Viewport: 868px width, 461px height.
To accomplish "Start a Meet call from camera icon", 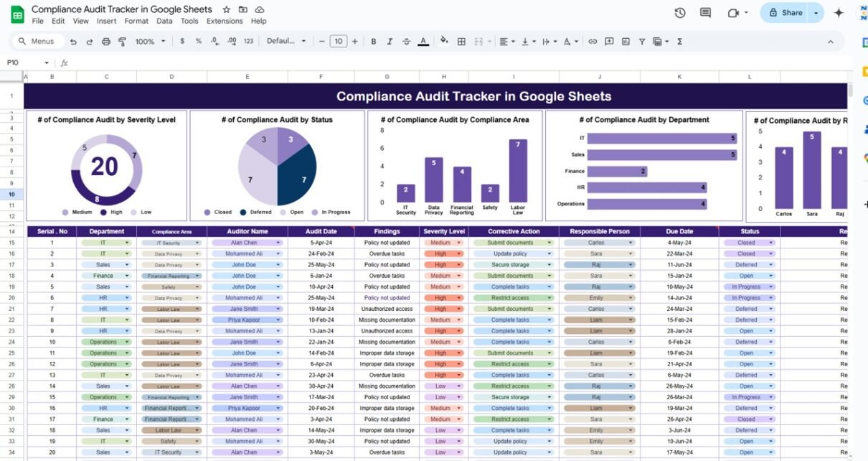I will [733, 13].
